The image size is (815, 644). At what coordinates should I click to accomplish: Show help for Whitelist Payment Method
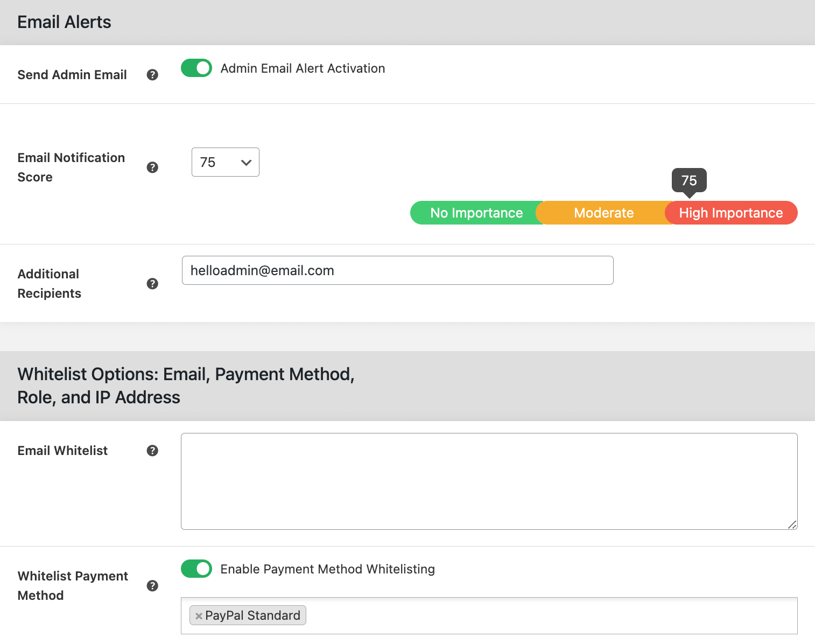(x=152, y=586)
